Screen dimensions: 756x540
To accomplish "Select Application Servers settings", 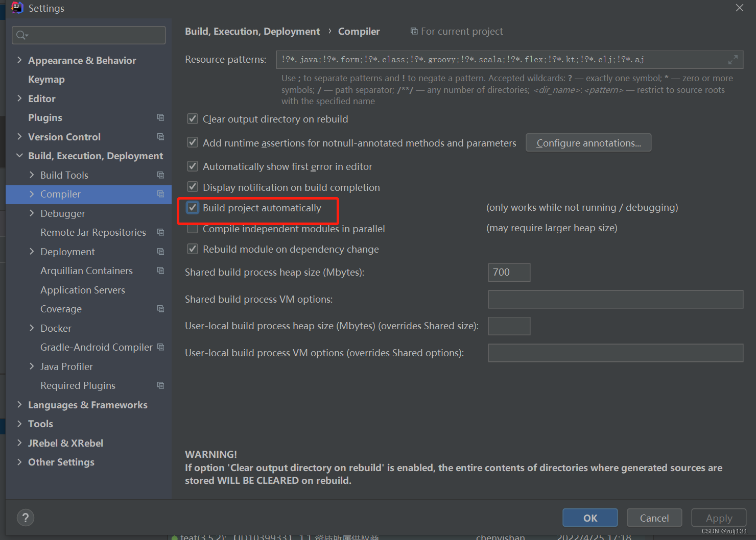I will coord(83,290).
